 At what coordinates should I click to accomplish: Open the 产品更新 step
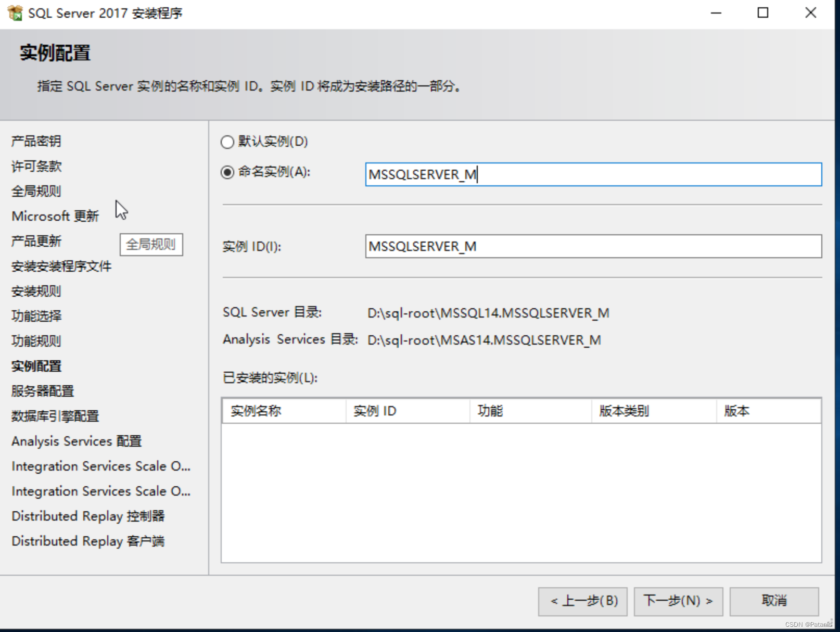(x=36, y=241)
